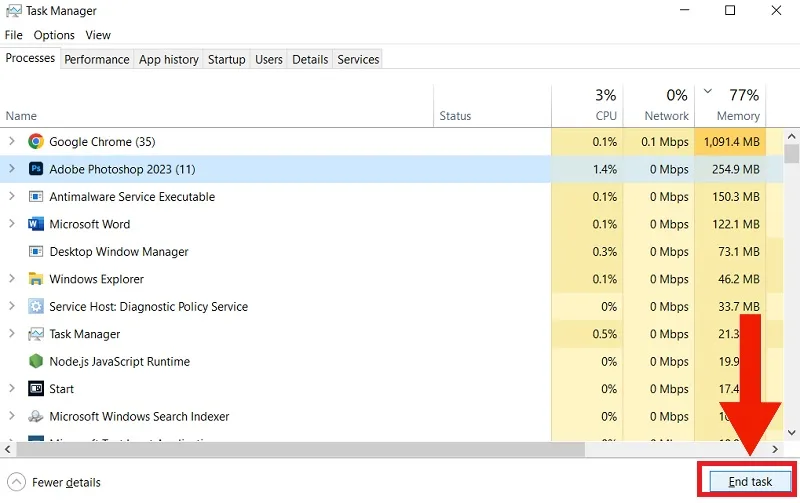The height and width of the screenshot is (503, 800).
Task: Expand the Task Manager process group
Action: 12,334
